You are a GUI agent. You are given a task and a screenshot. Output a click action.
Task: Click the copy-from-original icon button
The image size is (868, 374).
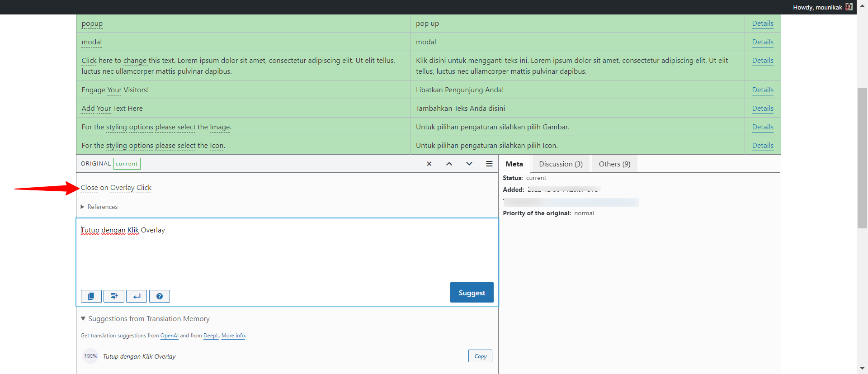91,296
